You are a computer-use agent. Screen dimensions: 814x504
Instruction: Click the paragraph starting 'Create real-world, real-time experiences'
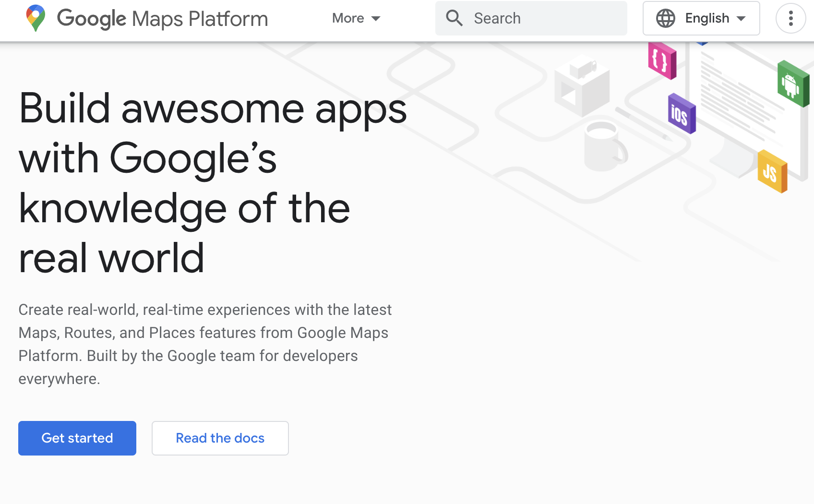point(205,344)
